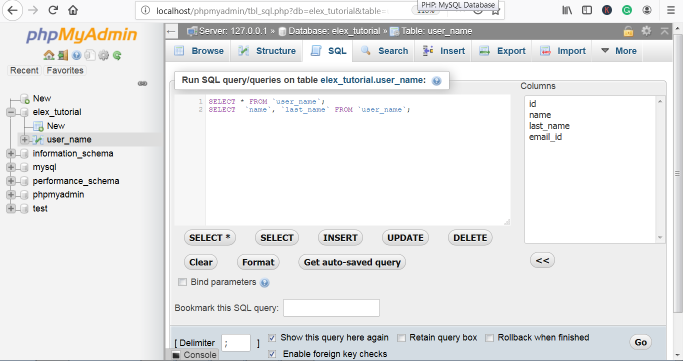Enable the Rollback when finished checkbox

tap(490, 338)
